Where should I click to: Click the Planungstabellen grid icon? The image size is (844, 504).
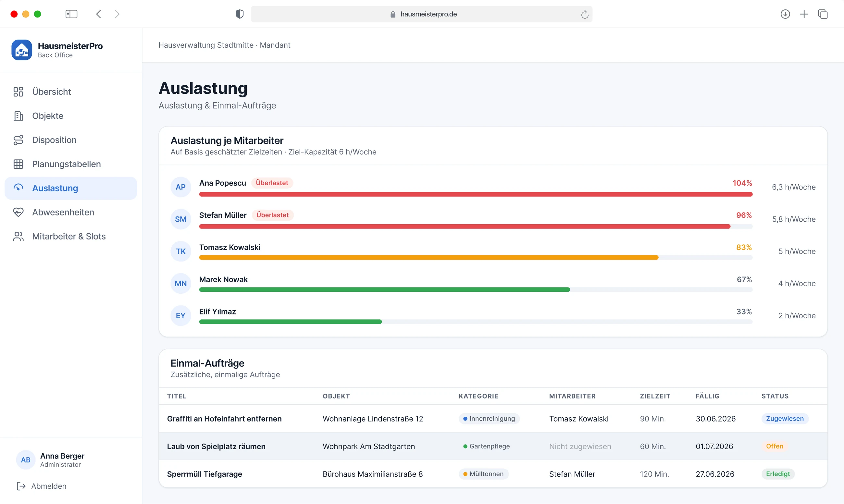point(18,164)
